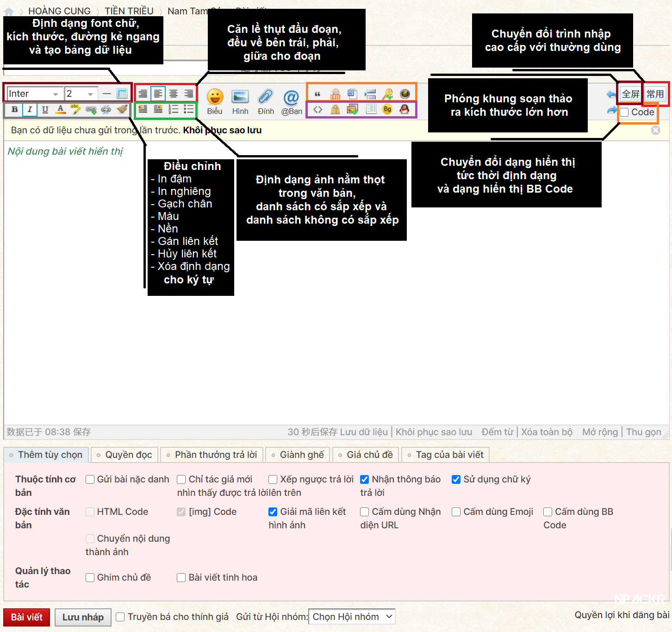The height and width of the screenshot is (632, 672).
Task: Insert picture via Hình icon
Action: click(x=240, y=101)
